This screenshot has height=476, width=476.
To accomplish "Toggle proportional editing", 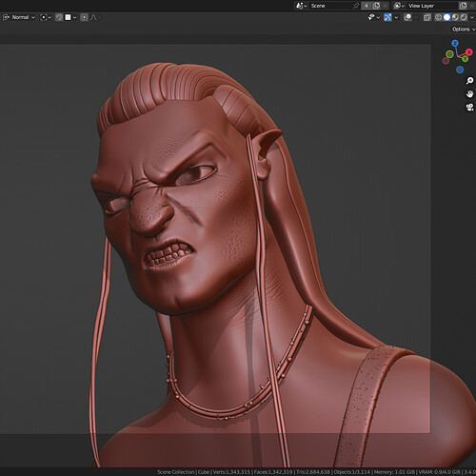I will 84,17.
